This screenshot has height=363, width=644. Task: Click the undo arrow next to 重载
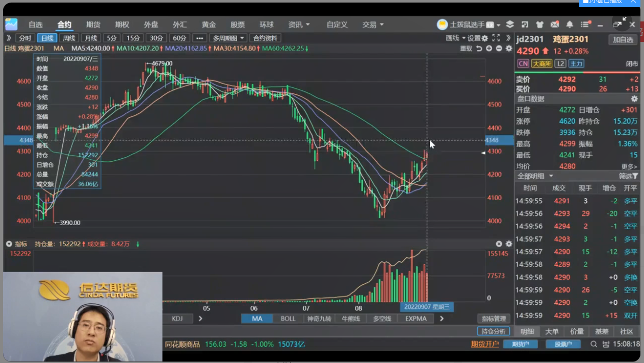pyautogui.click(x=479, y=49)
